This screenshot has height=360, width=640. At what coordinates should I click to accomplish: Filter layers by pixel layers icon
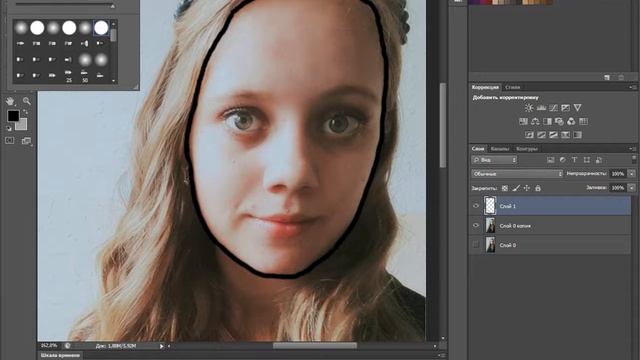(x=550, y=160)
